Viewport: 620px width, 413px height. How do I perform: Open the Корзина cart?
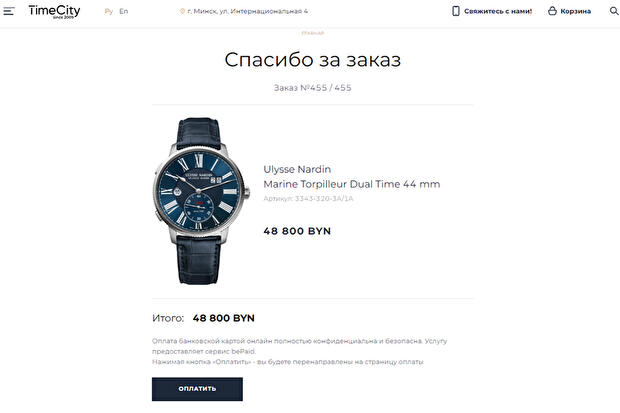click(575, 11)
